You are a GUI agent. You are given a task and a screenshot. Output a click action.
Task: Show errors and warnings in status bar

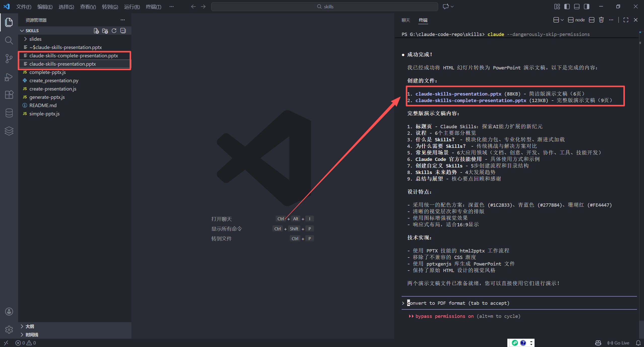pyautogui.click(x=26, y=343)
